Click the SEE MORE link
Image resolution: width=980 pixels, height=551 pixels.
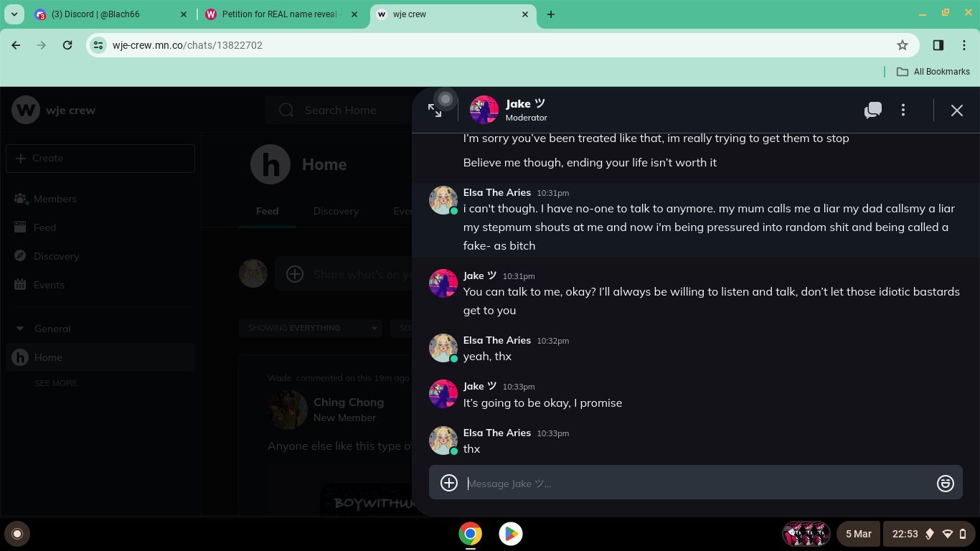55,383
